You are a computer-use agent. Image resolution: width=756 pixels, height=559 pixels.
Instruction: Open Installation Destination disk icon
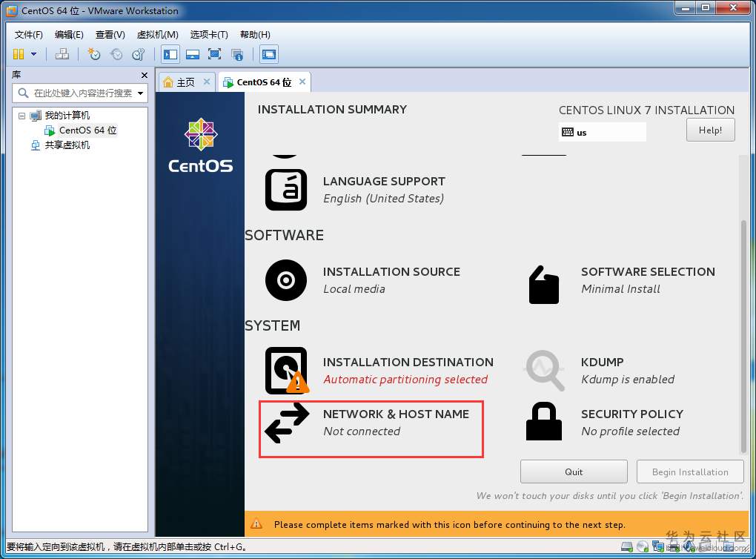[x=286, y=370]
